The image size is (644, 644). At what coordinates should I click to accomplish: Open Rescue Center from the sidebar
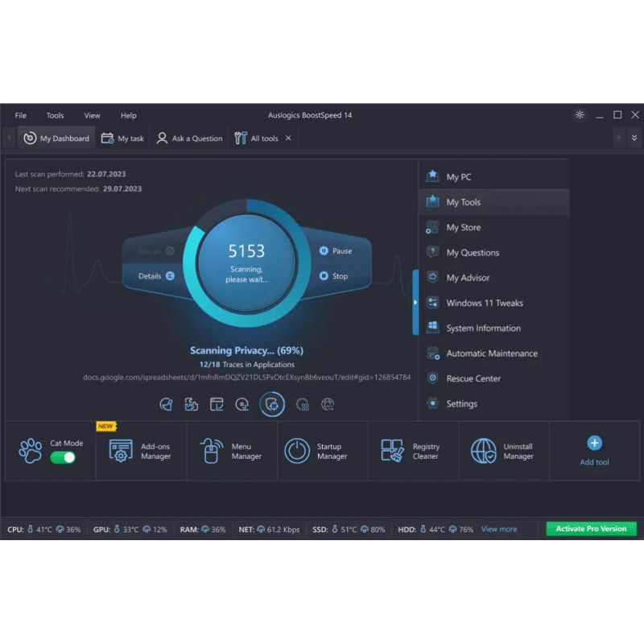point(473,378)
